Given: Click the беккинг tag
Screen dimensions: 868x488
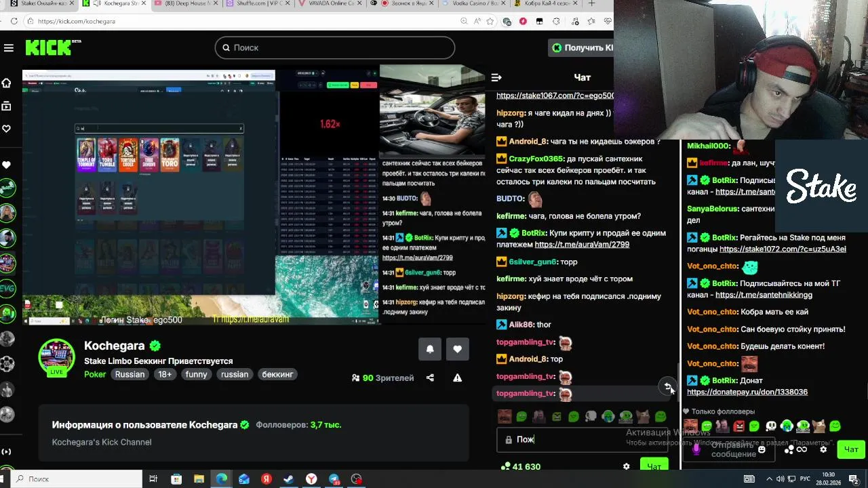Looking at the screenshot, I should (278, 374).
